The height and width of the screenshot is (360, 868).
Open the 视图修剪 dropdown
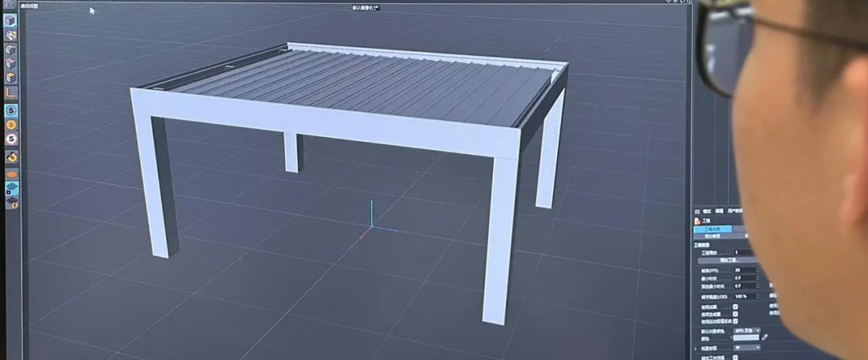pyautogui.click(x=746, y=347)
